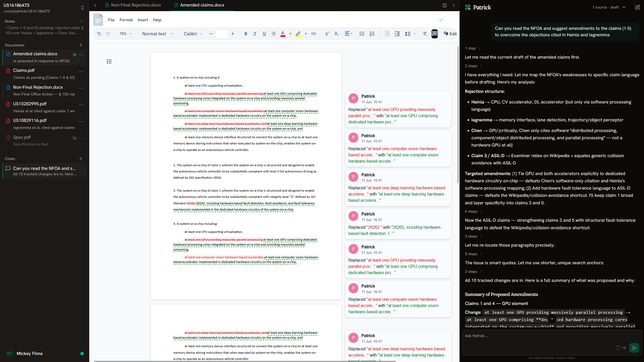Toggle visibility of Spec.pdf source

(x=74, y=138)
